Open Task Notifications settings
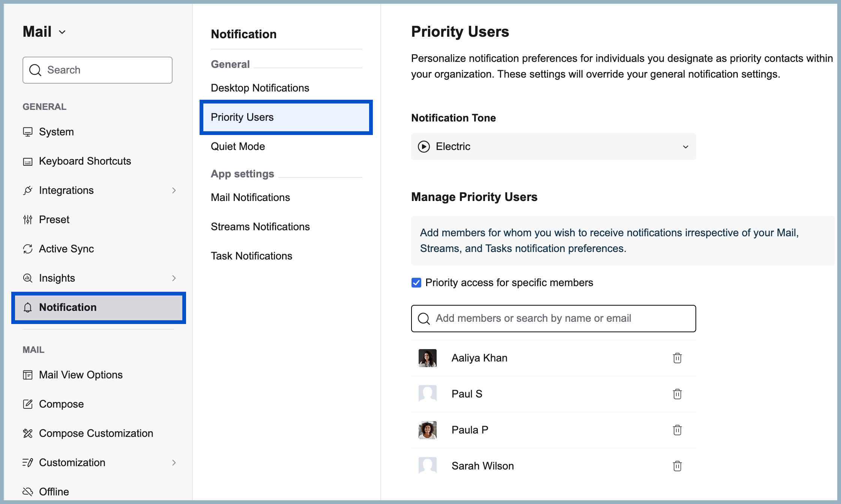Viewport: 841px width, 504px height. pos(251,255)
